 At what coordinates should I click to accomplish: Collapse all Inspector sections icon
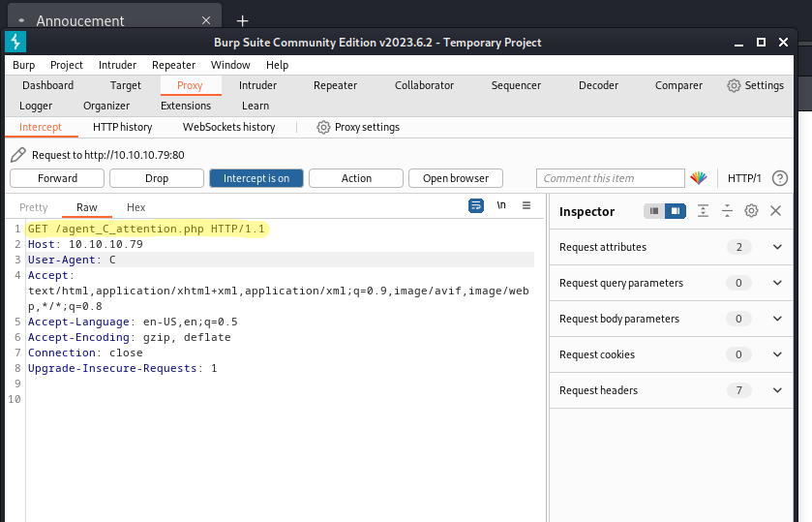tap(727, 211)
